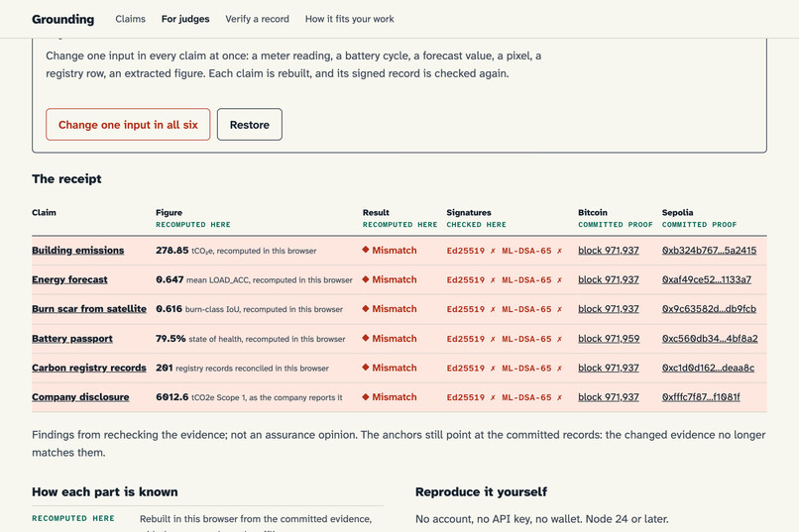Image resolution: width=799 pixels, height=532 pixels.
Task: Click Mismatch diamond icon in Energy forecast row
Action: [366, 279]
